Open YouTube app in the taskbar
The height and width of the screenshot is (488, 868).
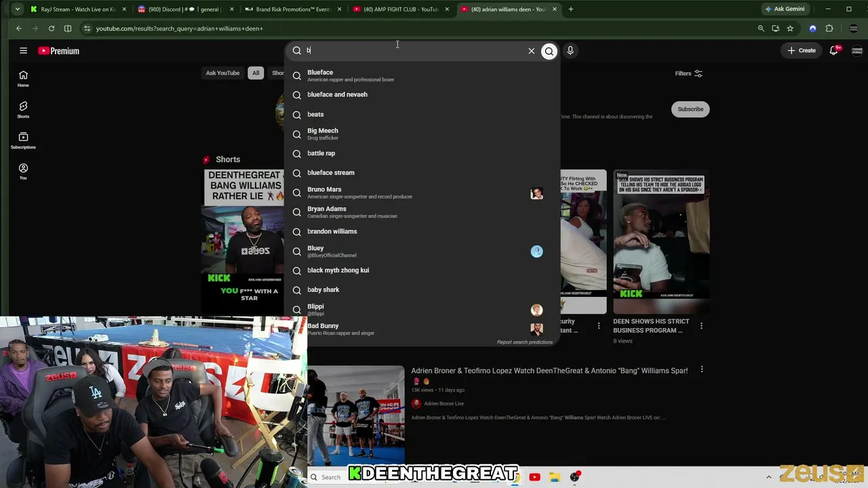point(534,477)
